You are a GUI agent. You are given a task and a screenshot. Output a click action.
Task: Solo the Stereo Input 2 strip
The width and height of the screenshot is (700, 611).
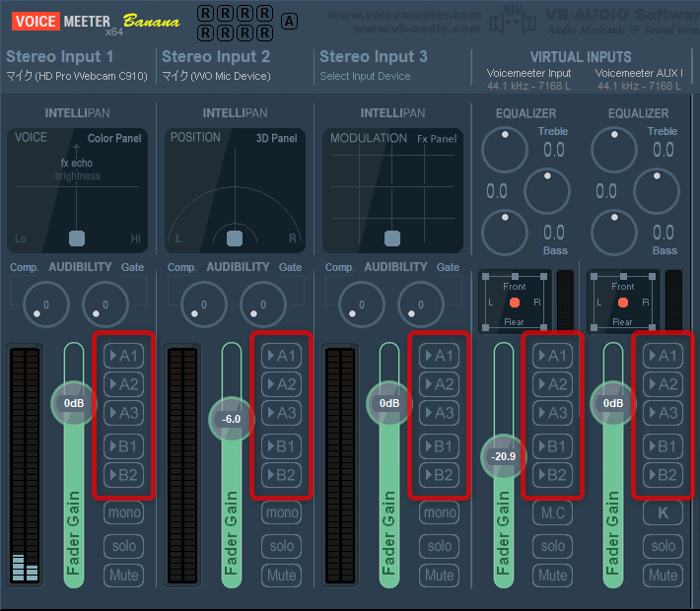click(281, 546)
